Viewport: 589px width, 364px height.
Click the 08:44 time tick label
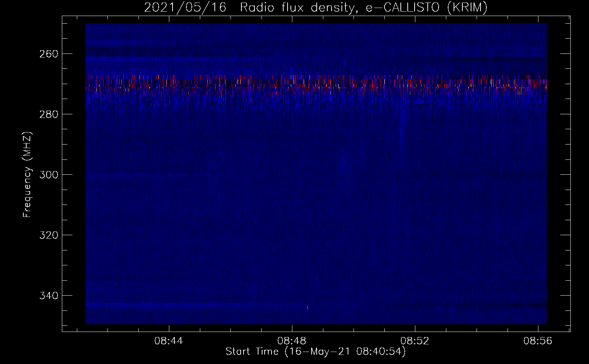pos(169,341)
